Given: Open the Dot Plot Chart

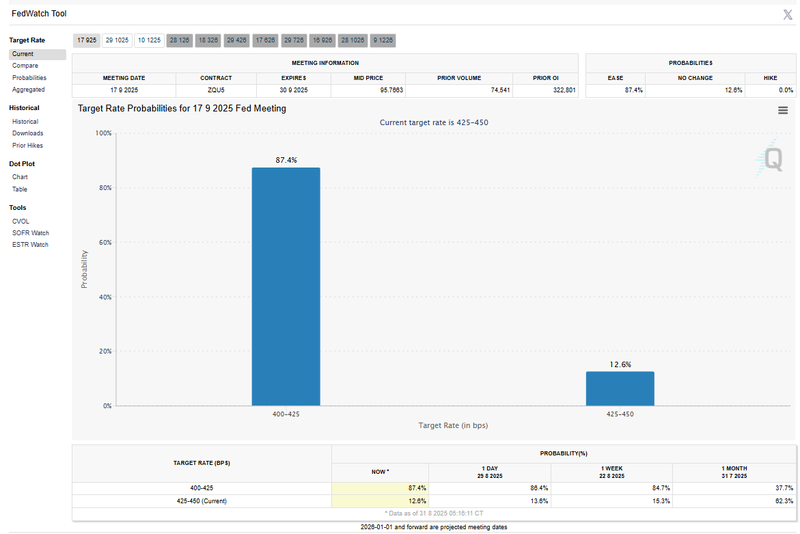Looking at the screenshot, I should 20,177.
